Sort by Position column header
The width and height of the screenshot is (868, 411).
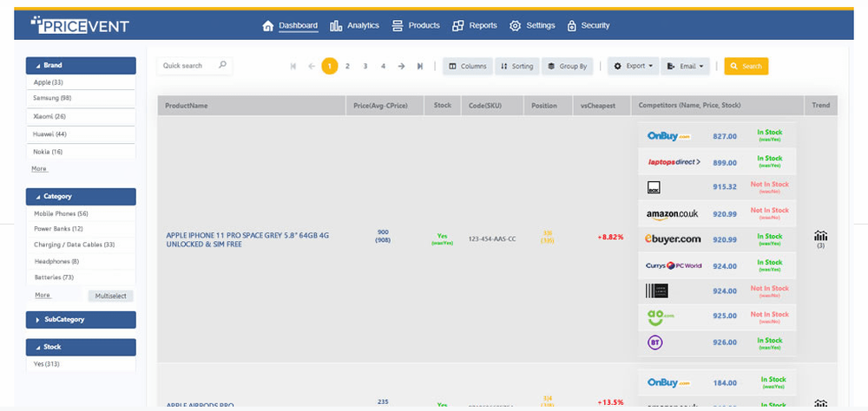point(548,106)
